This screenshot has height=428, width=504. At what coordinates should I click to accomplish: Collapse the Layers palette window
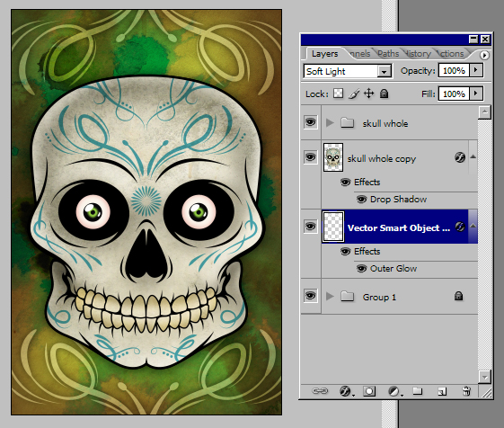(x=473, y=40)
